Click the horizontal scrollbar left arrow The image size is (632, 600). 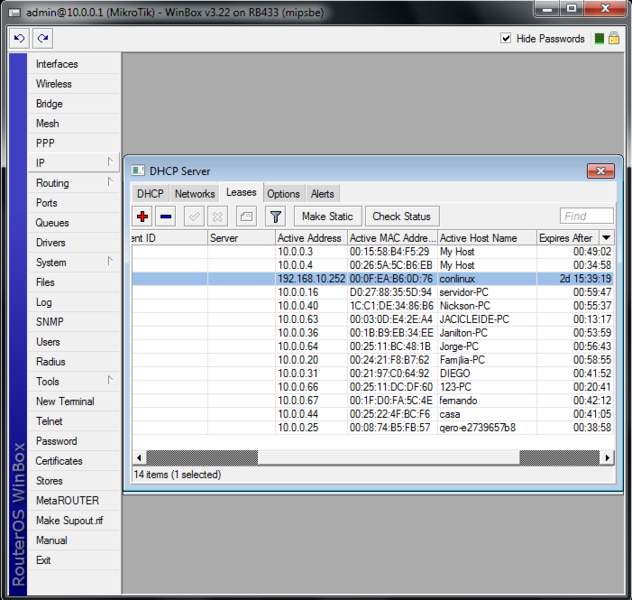(x=139, y=457)
